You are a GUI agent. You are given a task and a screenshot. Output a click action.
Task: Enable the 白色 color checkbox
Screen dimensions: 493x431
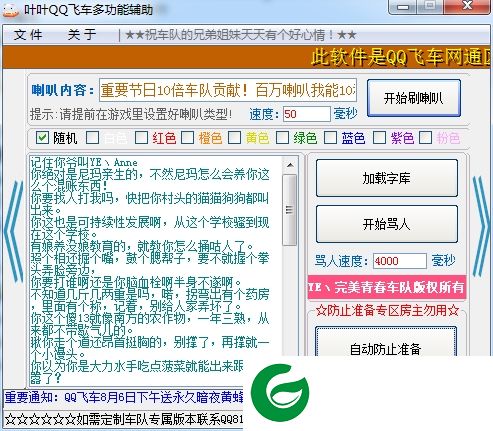(92, 137)
